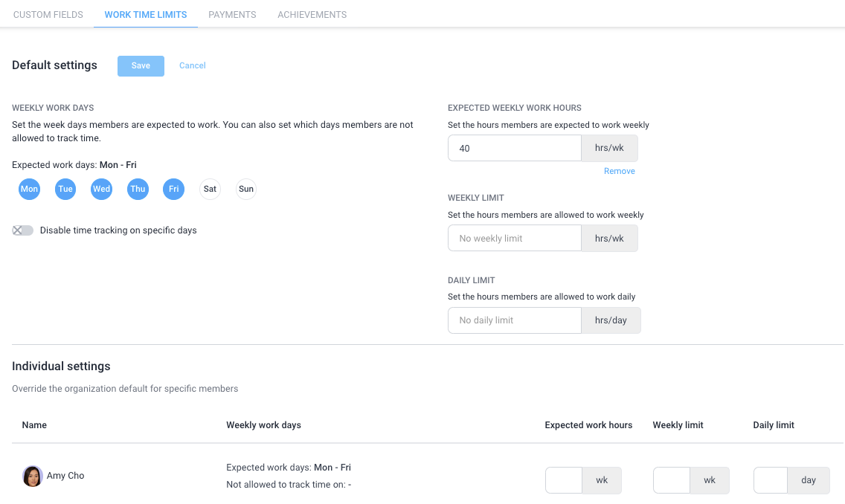This screenshot has width=845, height=504.
Task: Toggle Monday work day circle
Action: [x=29, y=189]
